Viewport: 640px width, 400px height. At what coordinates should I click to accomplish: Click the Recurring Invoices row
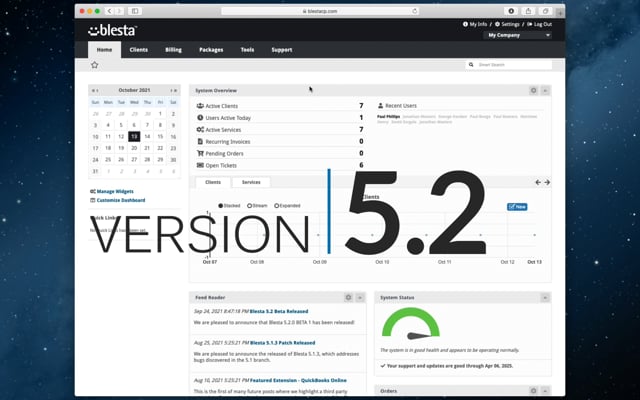point(280,141)
